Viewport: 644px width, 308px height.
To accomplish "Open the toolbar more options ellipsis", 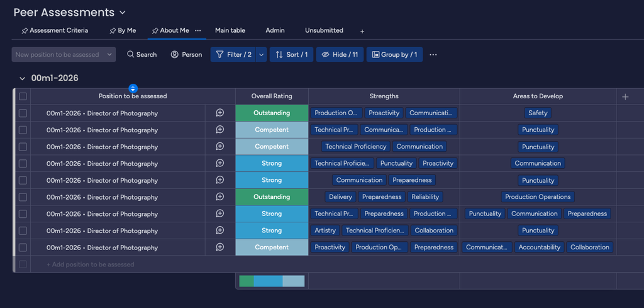I will [x=433, y=55].
